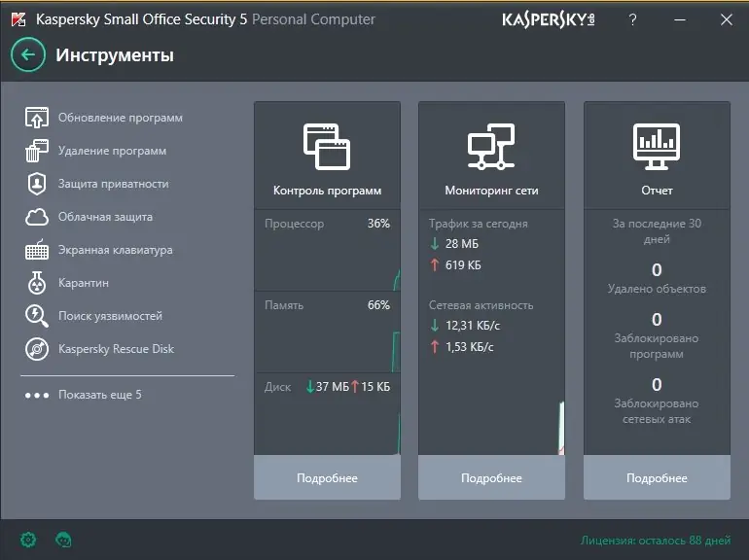Click Подробнее under Отчет

pos(657,477)
